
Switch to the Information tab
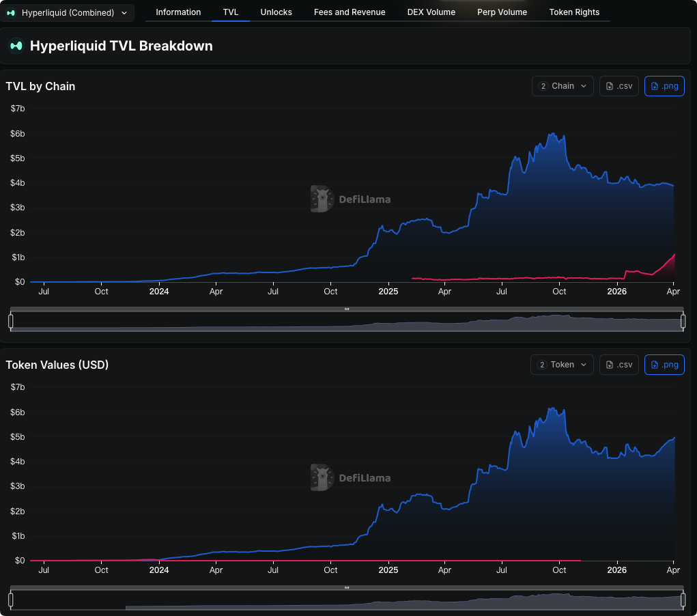pos(178,12)
